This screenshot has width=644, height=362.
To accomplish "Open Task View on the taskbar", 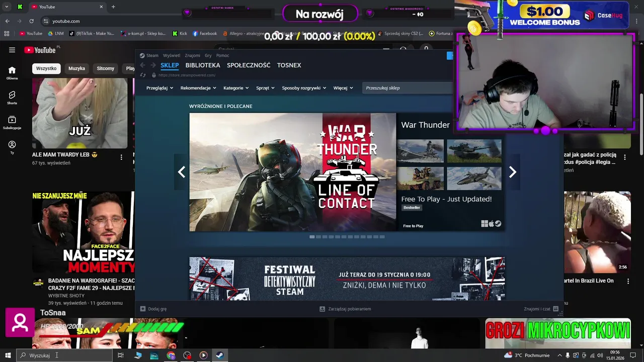I will 121,355.
